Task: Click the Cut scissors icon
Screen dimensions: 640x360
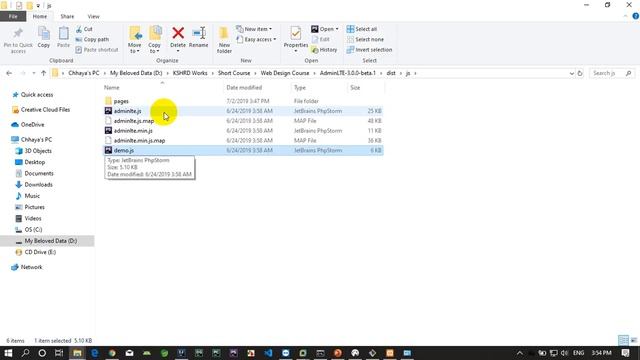Action: tap(79, 29)
